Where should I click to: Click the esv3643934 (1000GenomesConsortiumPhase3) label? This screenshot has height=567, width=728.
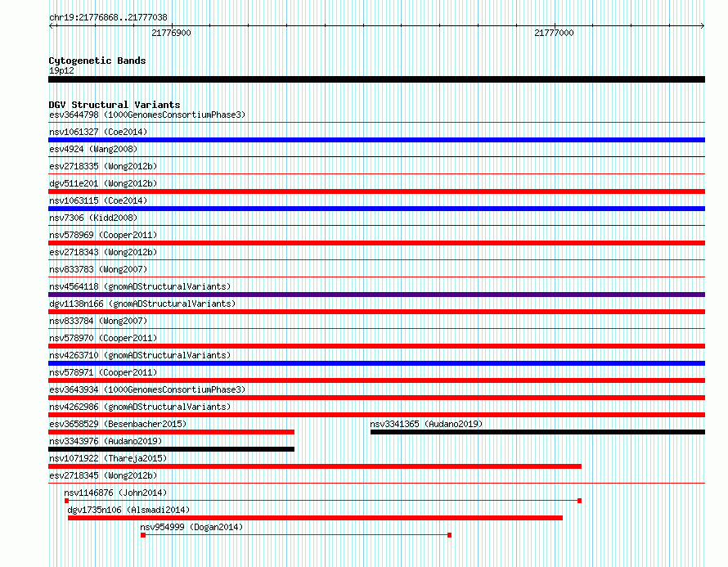[147, 389]
